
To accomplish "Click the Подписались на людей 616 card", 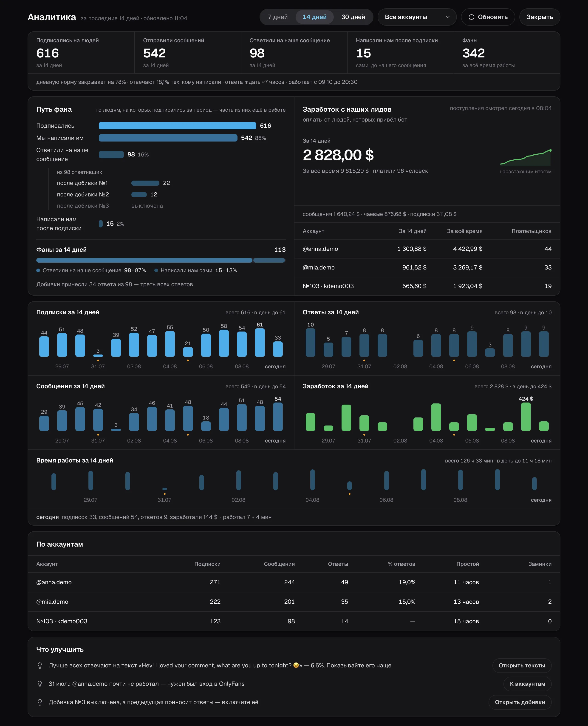I will pyautogui.click(x=81, y=53).
